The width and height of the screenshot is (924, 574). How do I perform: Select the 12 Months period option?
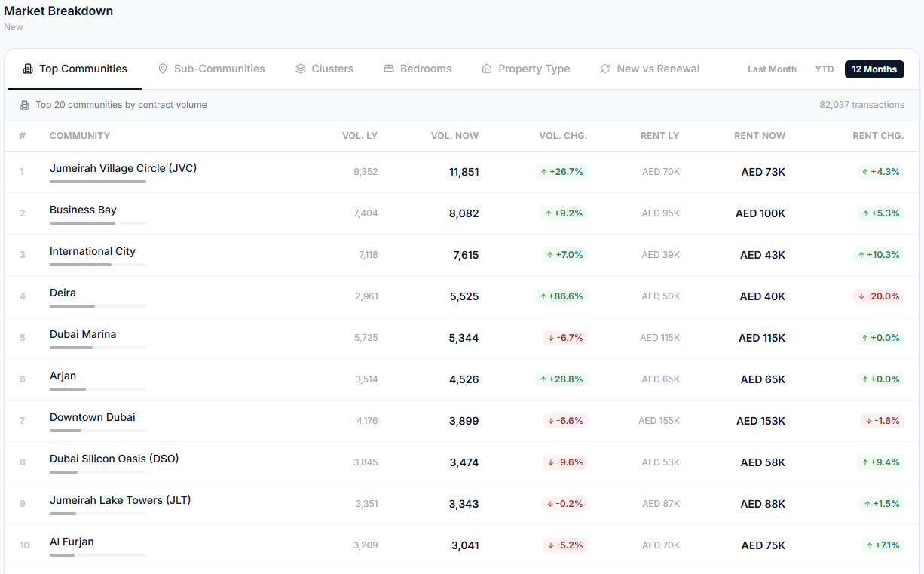point(874,69)
